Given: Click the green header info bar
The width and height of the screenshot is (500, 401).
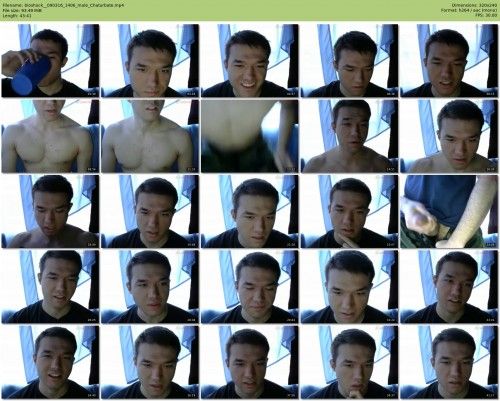Looking at the screenshot, I should (250, 10).
